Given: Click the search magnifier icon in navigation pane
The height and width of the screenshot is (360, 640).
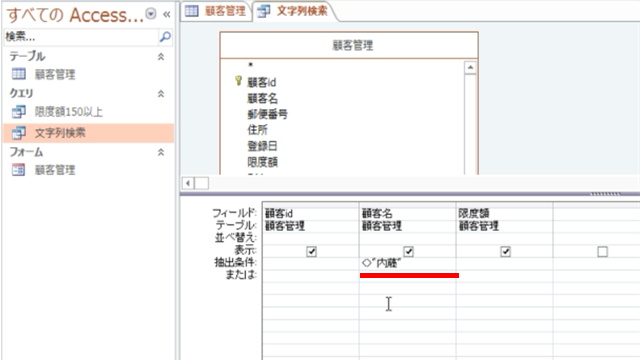Looking at the screenshot, I should (165, 37).
